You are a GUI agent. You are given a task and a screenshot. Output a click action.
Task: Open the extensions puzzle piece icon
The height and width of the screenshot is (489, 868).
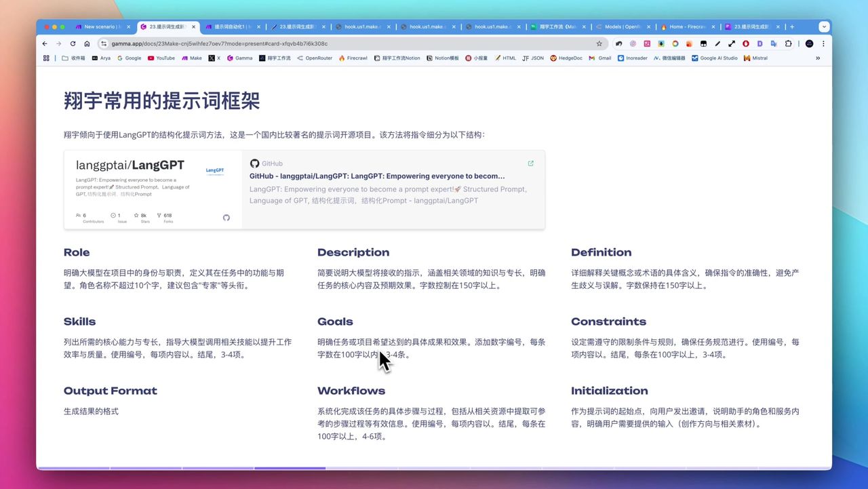coord(787,43)
